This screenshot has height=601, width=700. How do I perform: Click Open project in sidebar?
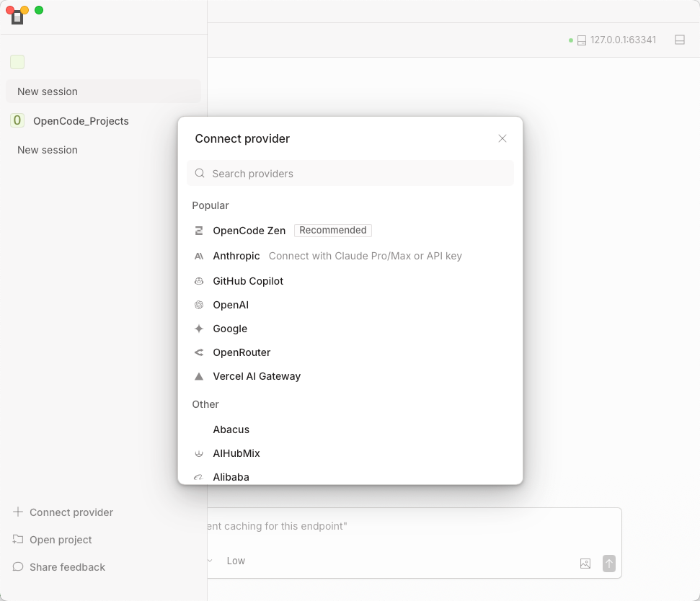point(61,540)
